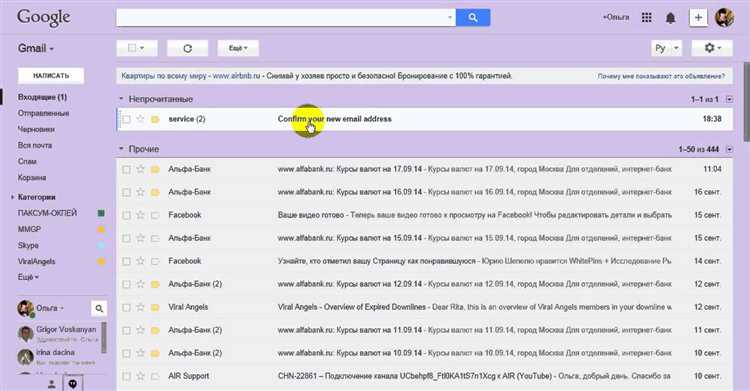Click the Google logo
Image resolution: width=750 pixels, height=391 pixels.
(44, 18)
